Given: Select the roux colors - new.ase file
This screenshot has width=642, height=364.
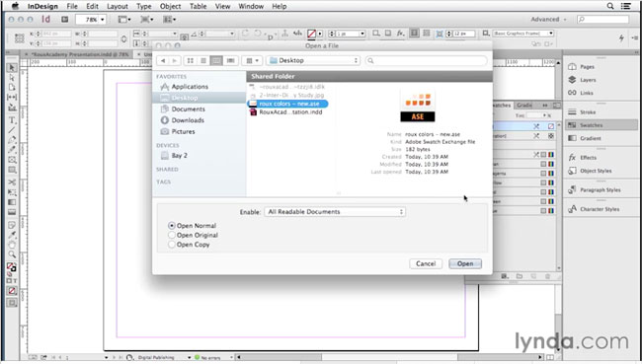Looking at the screenshot, I should click(287, 104).
